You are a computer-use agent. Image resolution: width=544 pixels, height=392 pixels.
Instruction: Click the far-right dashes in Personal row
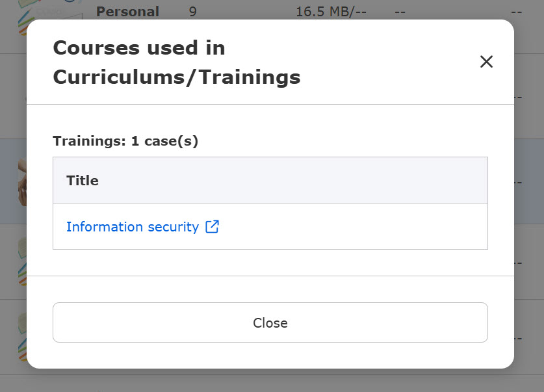(x=516, y=12)
